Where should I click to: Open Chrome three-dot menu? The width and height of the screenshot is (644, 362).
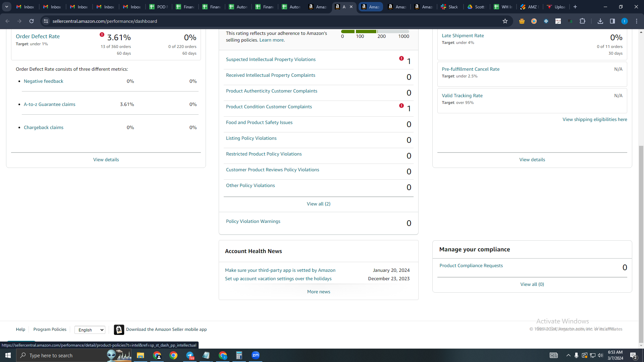click(637, 21)
